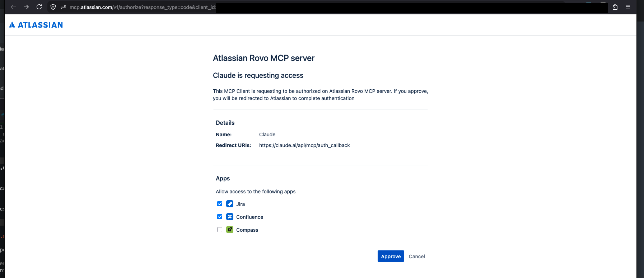Open the browser extensions puzzle icon
This screenshot has width=644, height=278.
click(x=615, y=7)
